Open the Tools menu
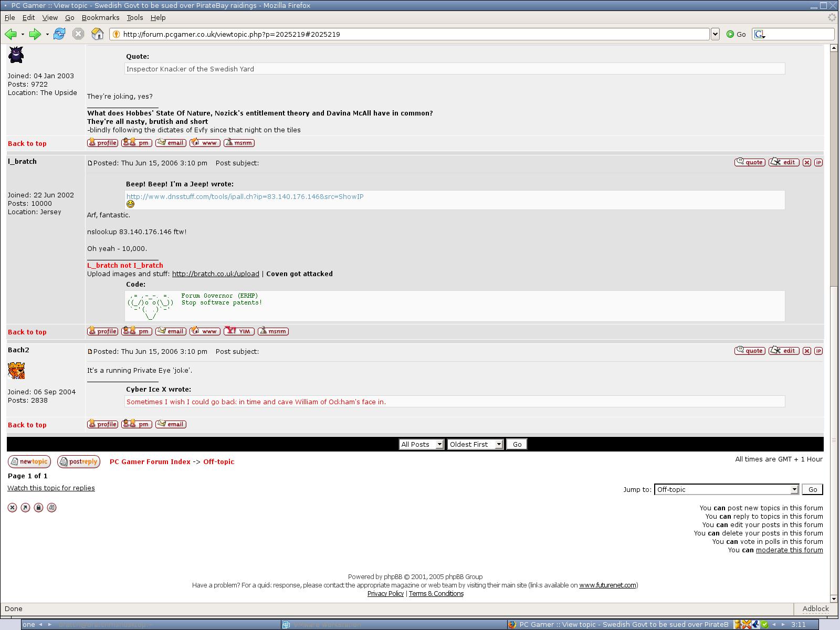The image size is (840, 630). pyautogui.click(x=134, y=17)
